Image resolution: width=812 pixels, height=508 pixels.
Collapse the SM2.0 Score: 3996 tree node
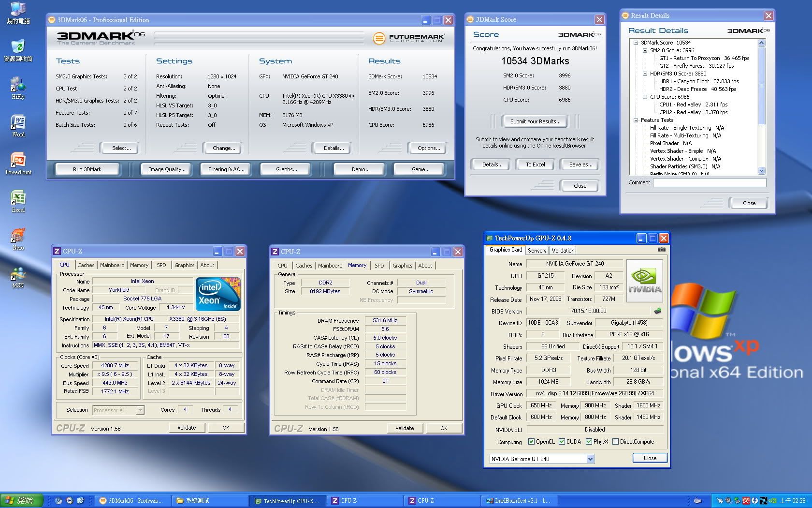[645, 50]
